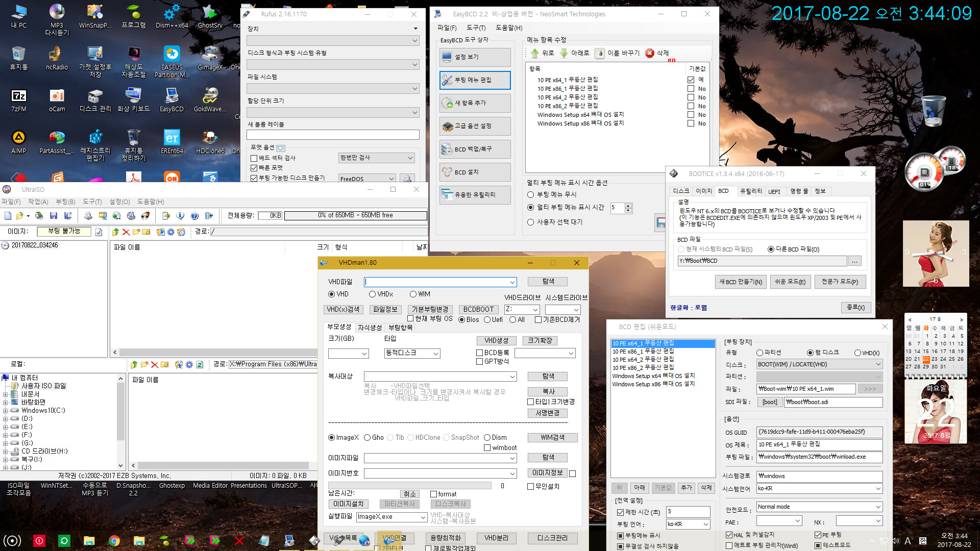The width and height of the screenshot is (980, 551).
Task: Open BCD 백업/복구 in EasyBCD sidebar
Action: click(x=475, y=149)
